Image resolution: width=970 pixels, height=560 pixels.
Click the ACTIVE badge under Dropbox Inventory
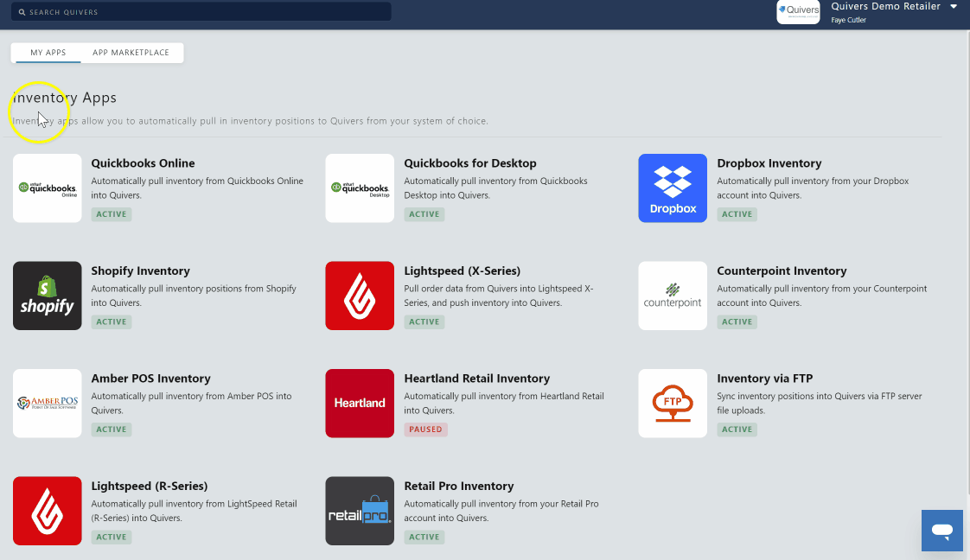click(x=737, y=213)
